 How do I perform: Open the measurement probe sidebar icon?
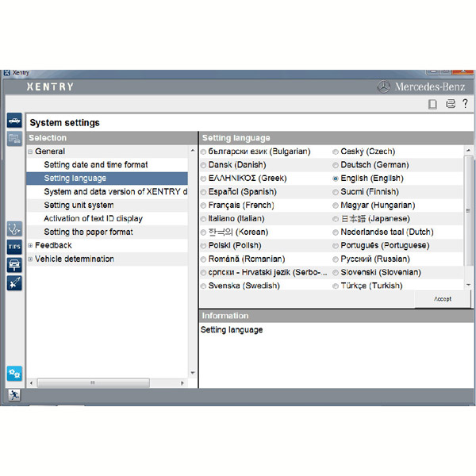coord(14,283)
